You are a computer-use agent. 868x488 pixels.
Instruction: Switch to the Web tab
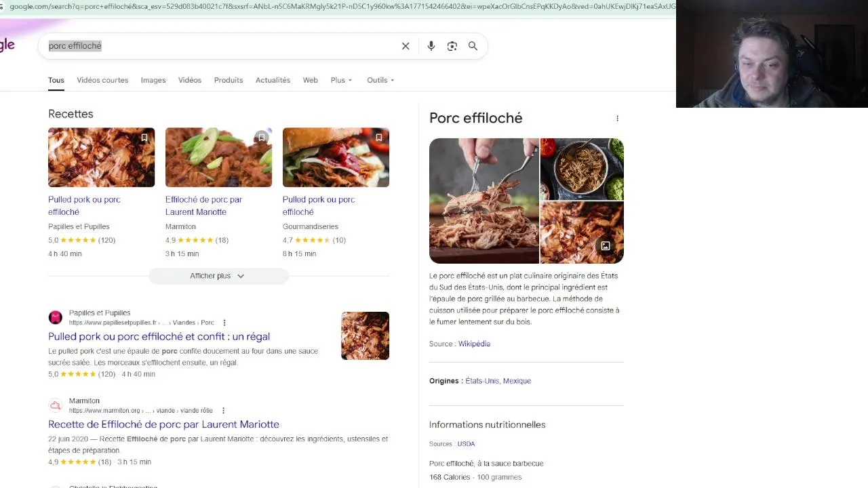pyautogui.click(x=310, y=80)
